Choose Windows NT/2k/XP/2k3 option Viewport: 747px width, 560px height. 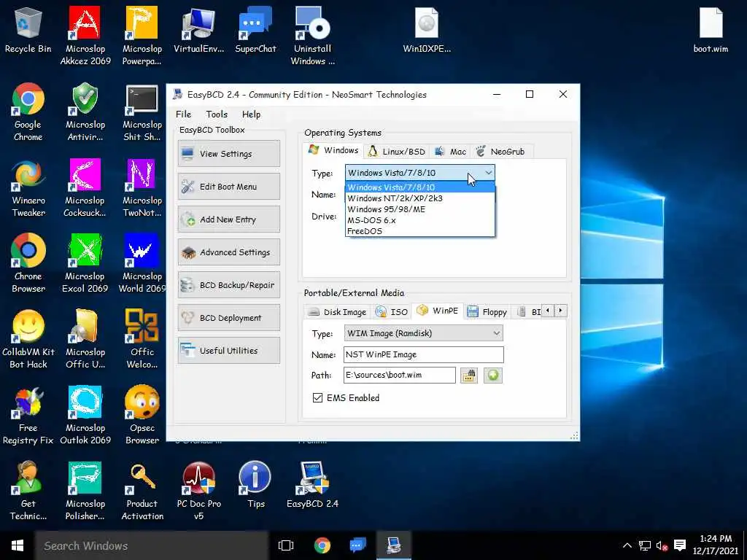(x=419, y=198)
